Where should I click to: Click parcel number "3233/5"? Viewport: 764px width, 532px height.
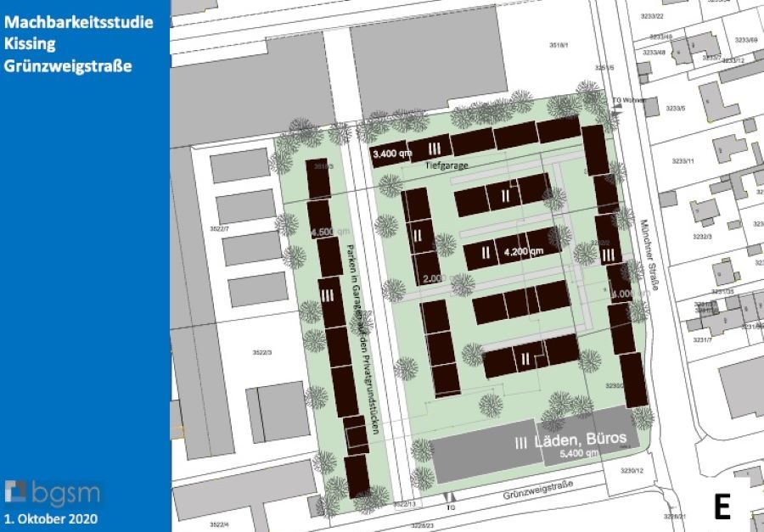[x=676, y=108]
